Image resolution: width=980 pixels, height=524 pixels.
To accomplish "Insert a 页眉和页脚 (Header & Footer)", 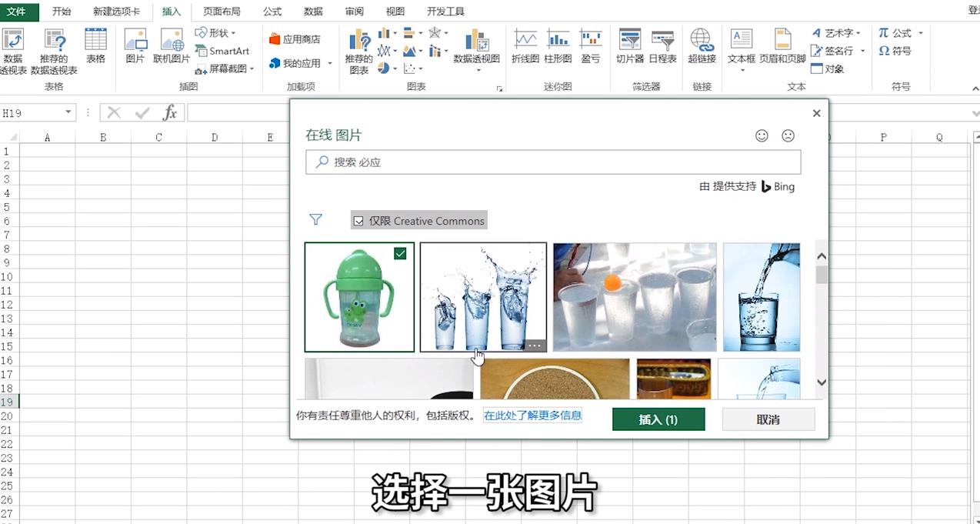I will click(x=783, y=45).
